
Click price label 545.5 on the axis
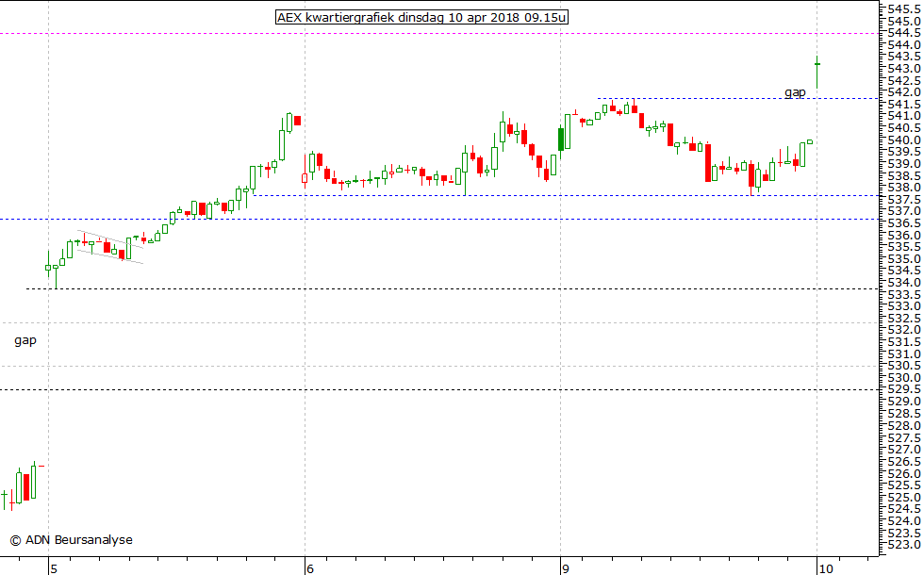click(904, 9)
